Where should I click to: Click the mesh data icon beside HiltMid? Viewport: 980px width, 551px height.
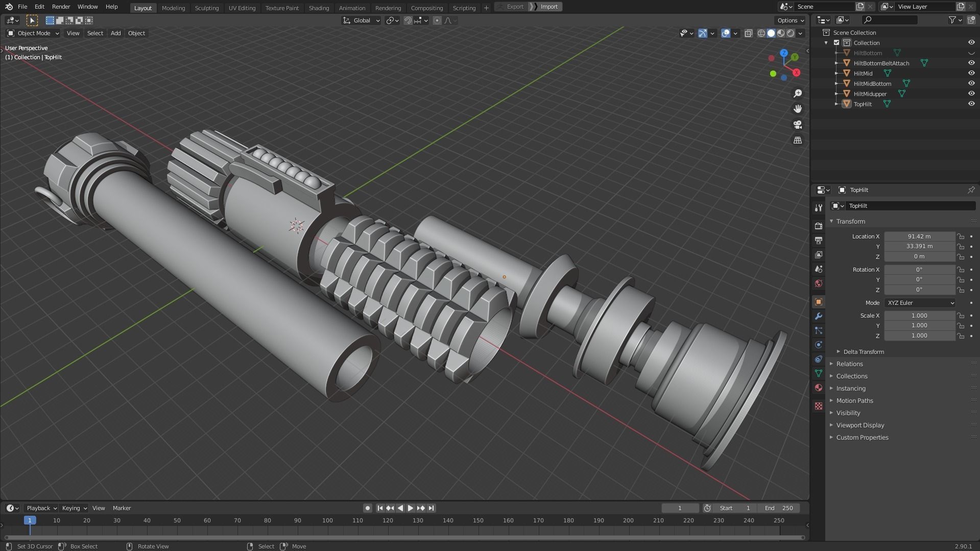click(888, 74)
